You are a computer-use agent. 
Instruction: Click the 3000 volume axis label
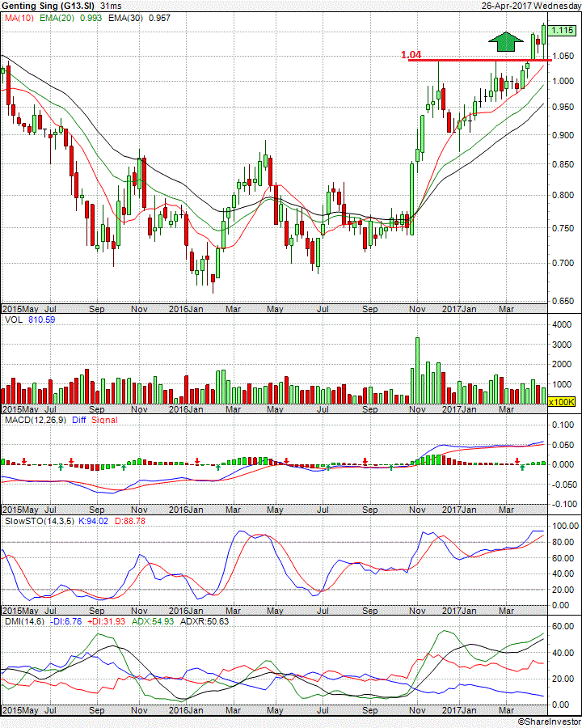tap(562, 345)
